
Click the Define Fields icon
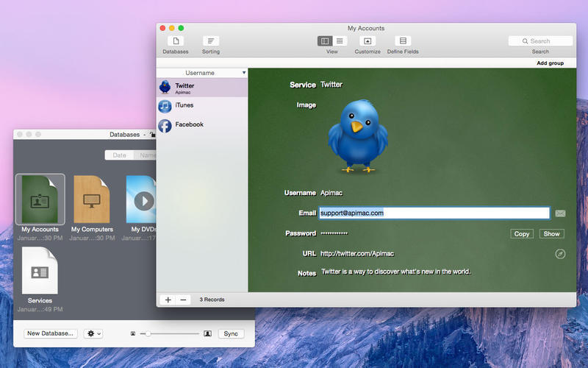403,41
